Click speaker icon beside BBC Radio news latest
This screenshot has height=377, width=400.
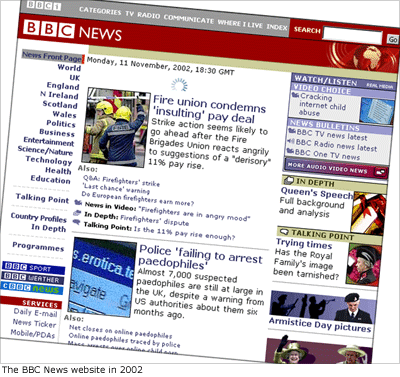click(x=291, y=141)
